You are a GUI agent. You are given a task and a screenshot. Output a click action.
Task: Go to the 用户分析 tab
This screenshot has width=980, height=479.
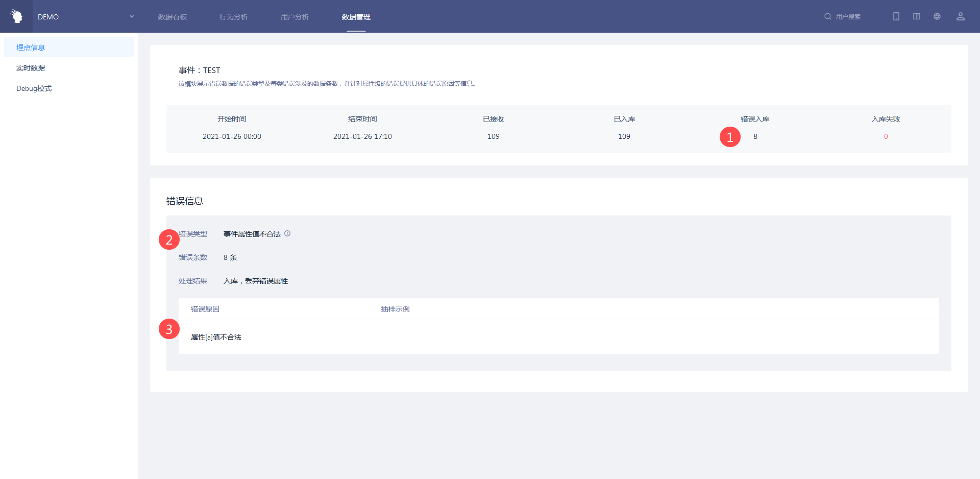(x=295, y=17)
